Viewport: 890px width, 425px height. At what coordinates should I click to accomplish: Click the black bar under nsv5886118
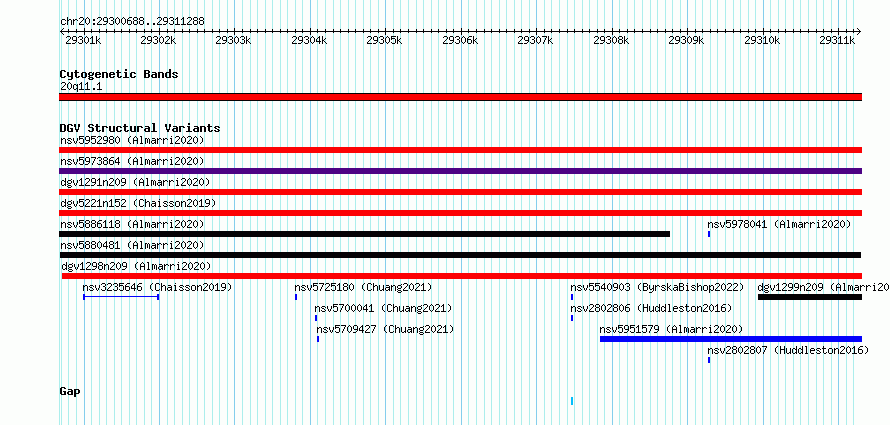364,234
